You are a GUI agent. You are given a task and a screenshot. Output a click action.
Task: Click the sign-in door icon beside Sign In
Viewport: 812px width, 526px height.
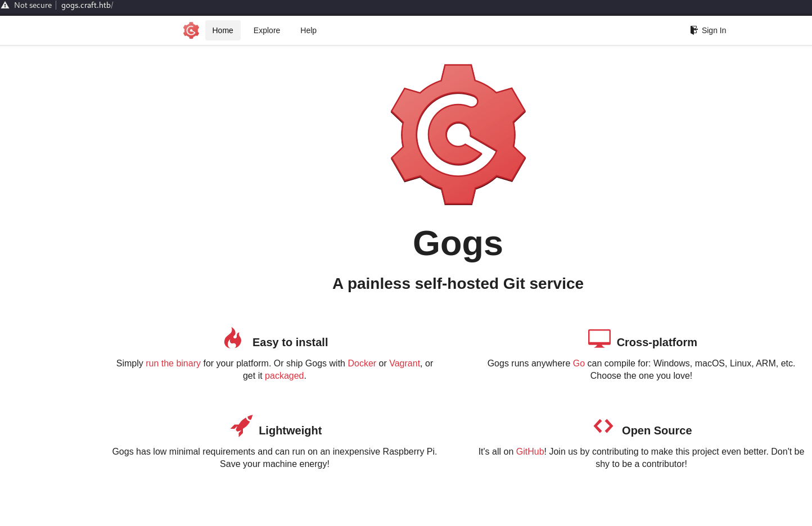693,30
